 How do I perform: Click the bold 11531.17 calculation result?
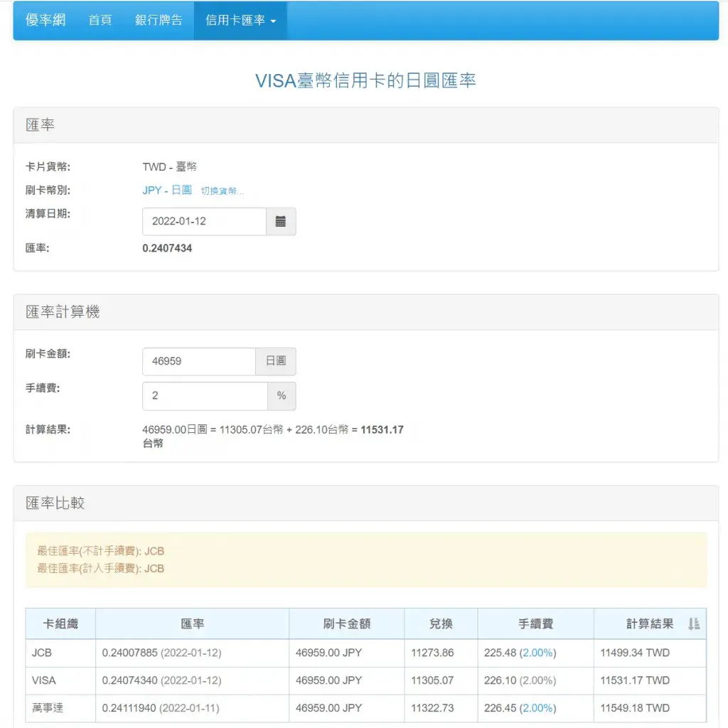coord(382,430)
